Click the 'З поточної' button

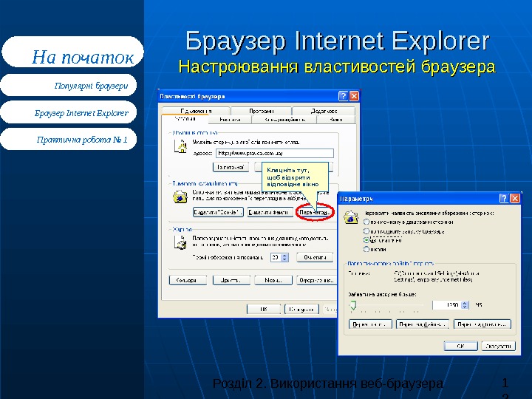coord(231,167)
